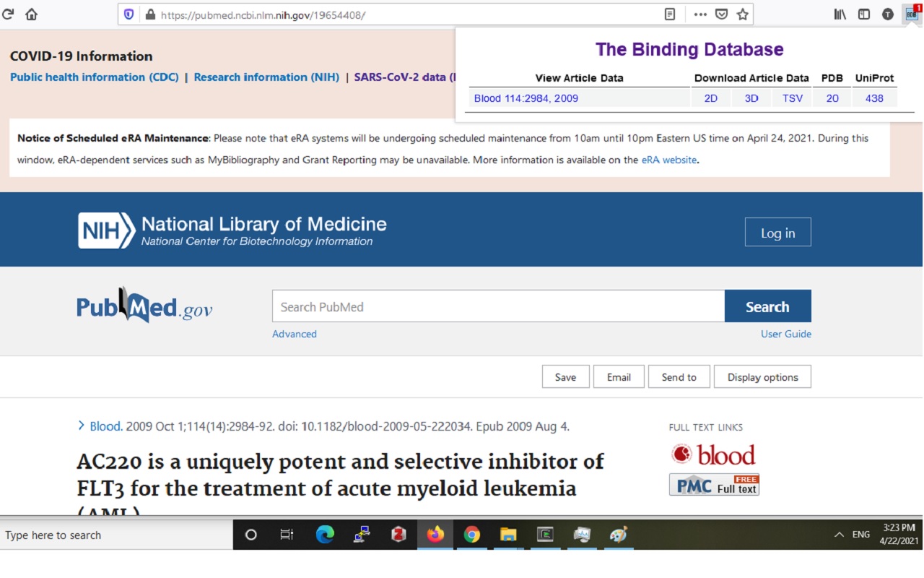Open Display options

(762, 376)
